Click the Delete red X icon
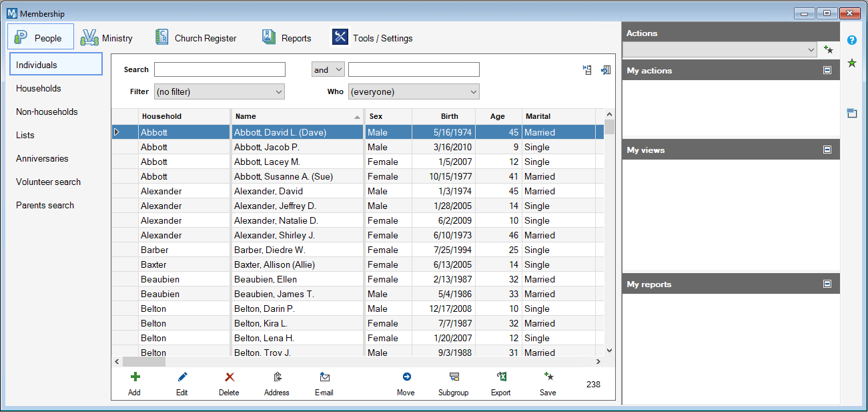The width and height of the screenshot is (868, 412). [x=229, y=377]
